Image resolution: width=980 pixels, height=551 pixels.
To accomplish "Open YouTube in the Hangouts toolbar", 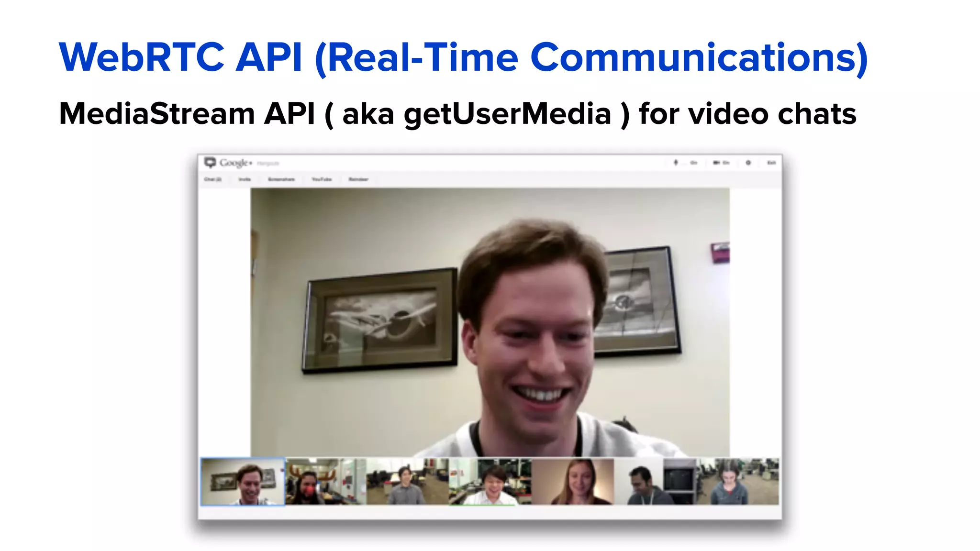I will [322, 179].
